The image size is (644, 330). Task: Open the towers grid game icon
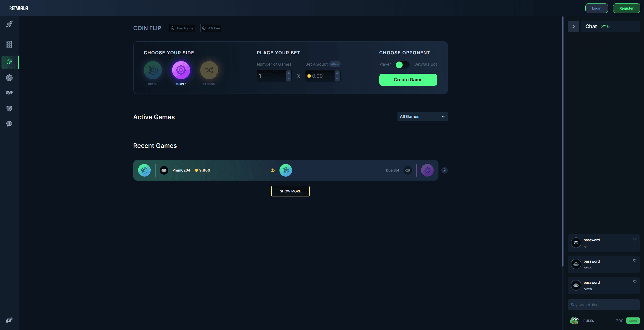click(x=9, y=45)
